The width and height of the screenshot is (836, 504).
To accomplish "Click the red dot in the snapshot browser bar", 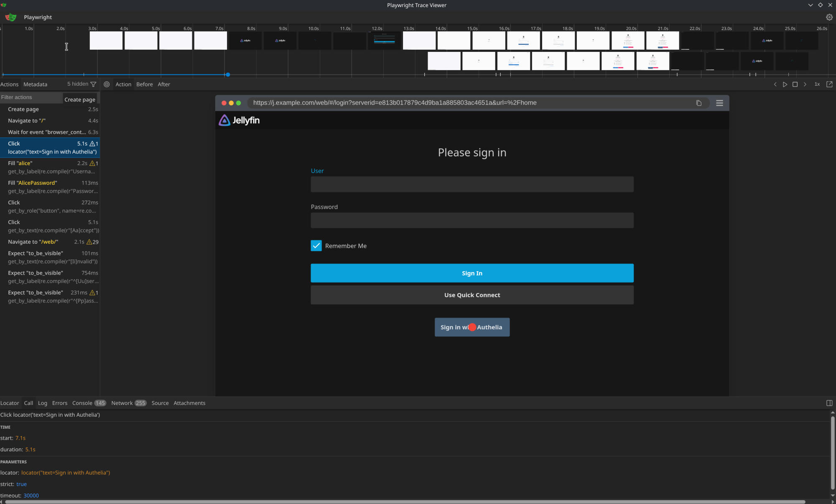I will [x=224, y=103].
